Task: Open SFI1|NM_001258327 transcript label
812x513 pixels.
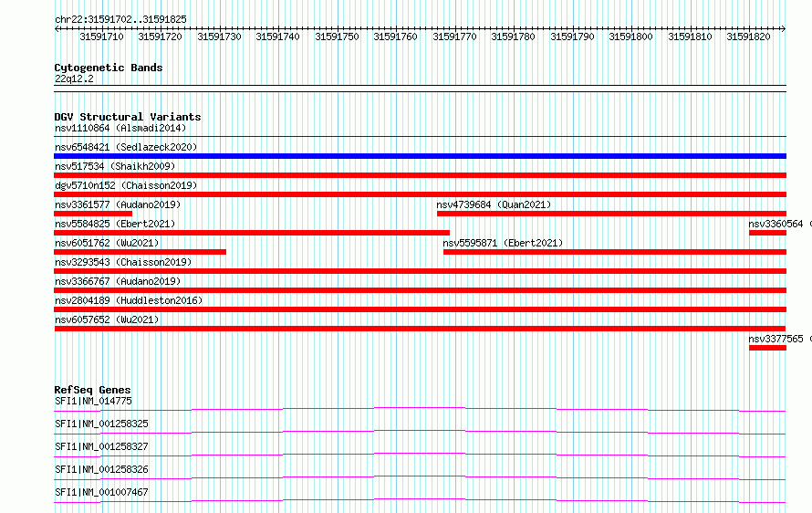Action: click(101, 446)
